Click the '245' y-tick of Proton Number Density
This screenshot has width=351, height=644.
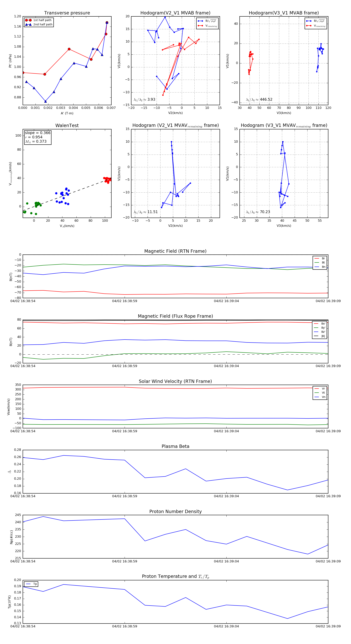tap(18, 515)
